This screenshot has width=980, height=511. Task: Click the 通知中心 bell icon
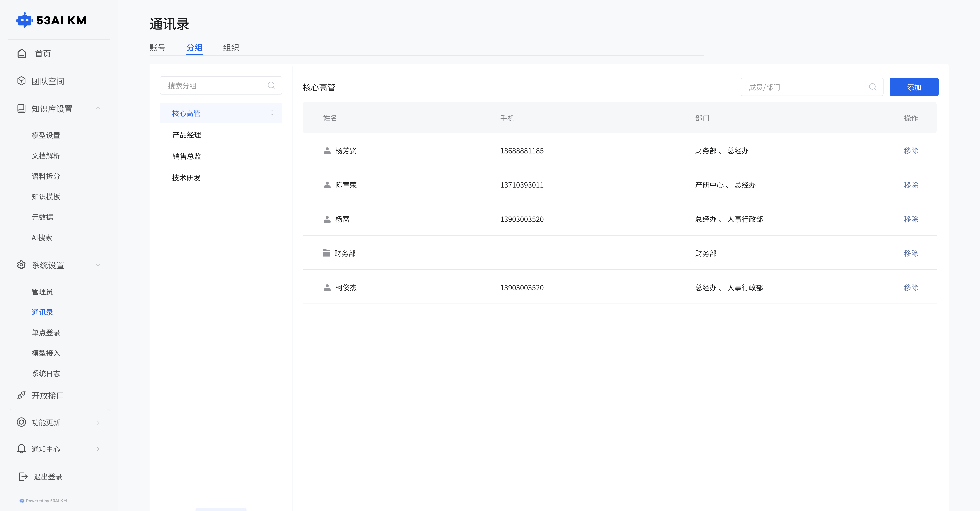tap(21, 448)
